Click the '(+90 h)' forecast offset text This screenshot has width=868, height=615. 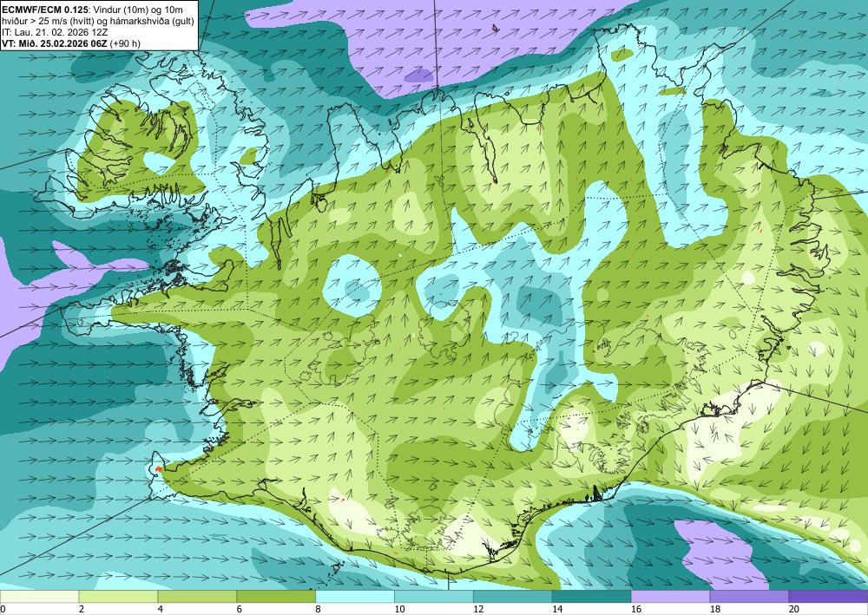pos(125,43)
